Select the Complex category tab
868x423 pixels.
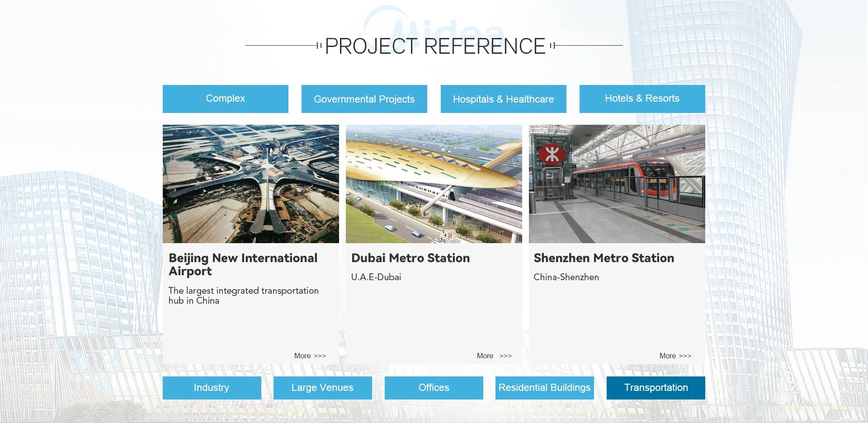[226, 99]
